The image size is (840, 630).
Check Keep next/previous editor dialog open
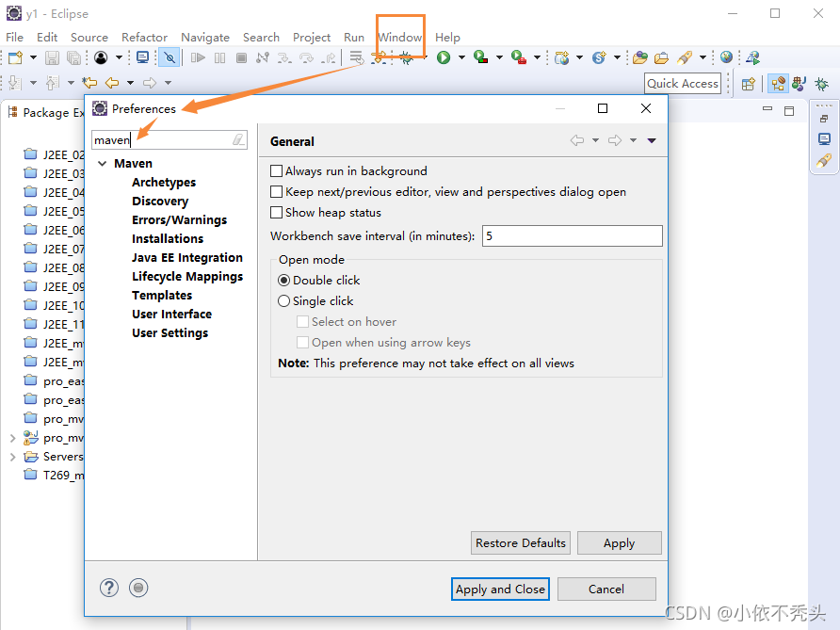click(x=277, y=192)
